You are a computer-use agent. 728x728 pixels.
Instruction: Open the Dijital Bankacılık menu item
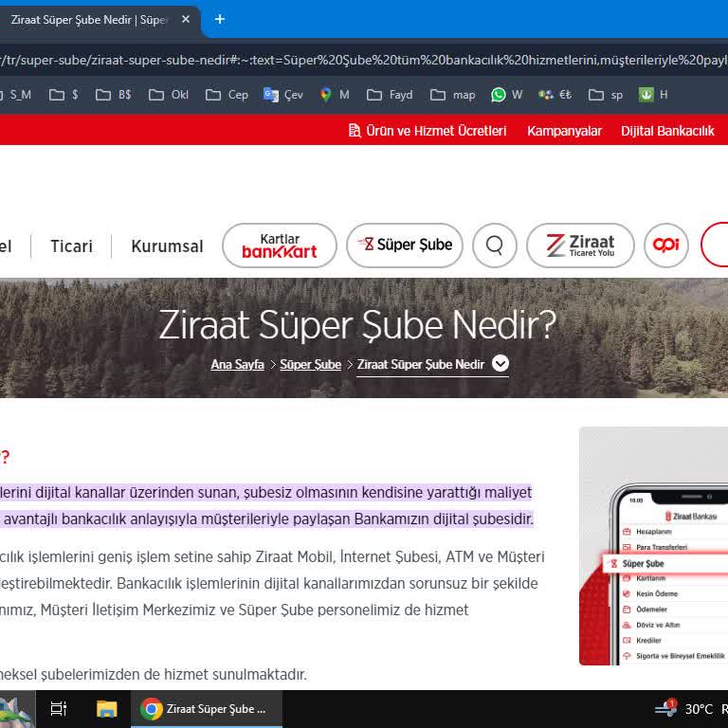tap(667, 131)
